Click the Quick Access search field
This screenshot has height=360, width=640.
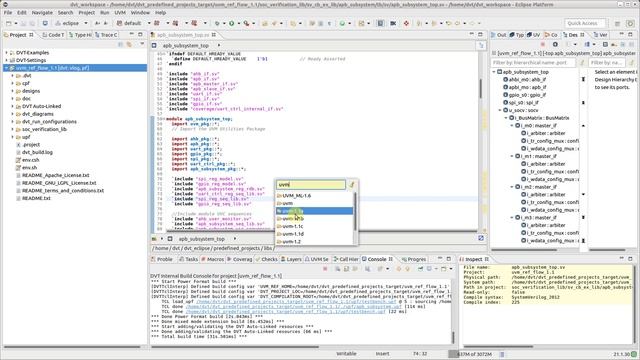pos(584,23)
